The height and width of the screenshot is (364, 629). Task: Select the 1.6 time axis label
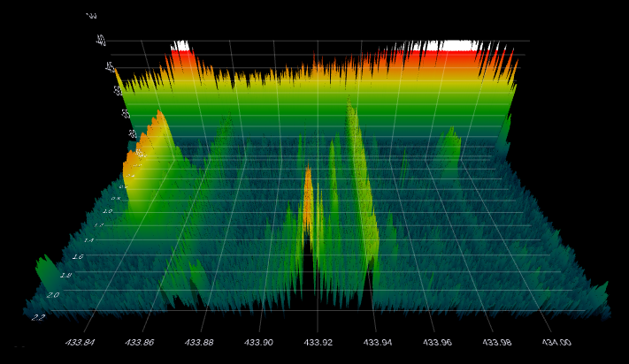pyautogui.click(x=77, y=256)
